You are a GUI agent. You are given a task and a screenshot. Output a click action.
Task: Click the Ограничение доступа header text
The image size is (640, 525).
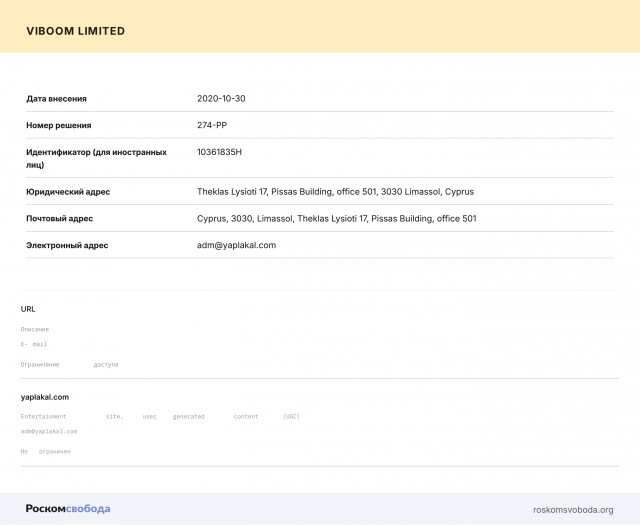coord(69,365)
